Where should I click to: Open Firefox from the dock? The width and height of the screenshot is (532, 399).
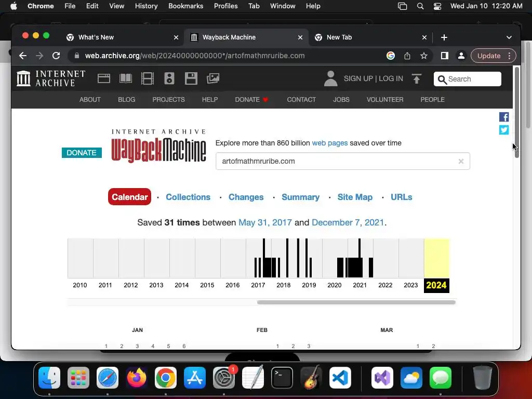click(x=137, y=378)
